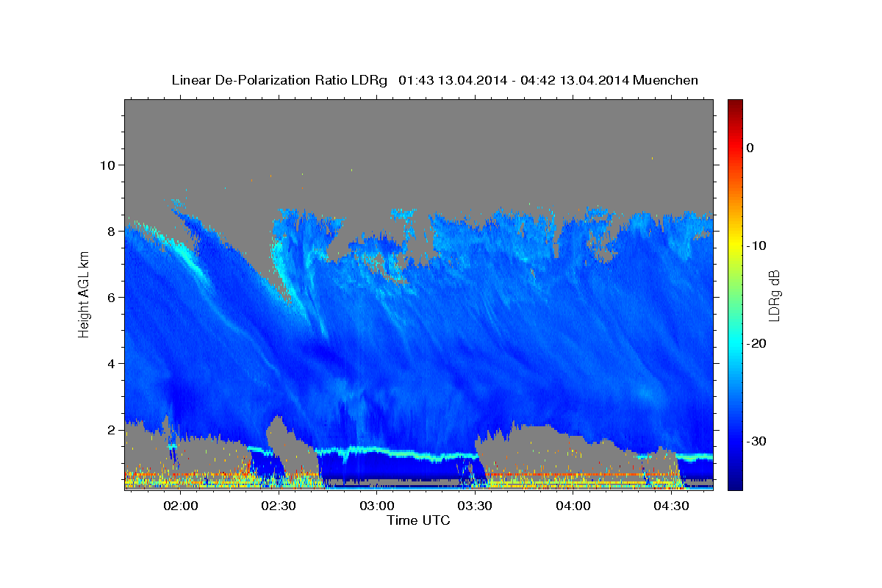Click the 'Time UTC' axis label
This screenshot has width=882, height=588.
point(419,520)
